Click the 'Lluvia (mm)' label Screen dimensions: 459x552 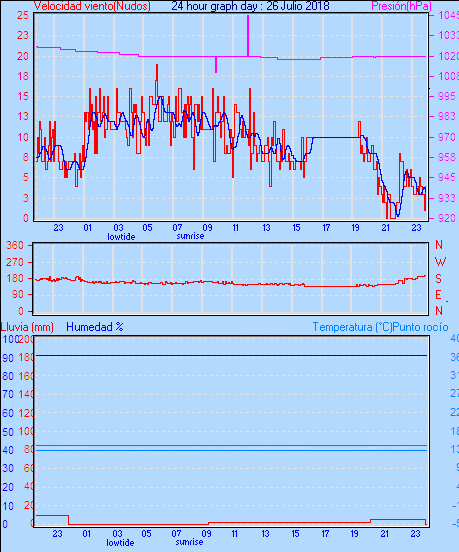pos(27,327)
